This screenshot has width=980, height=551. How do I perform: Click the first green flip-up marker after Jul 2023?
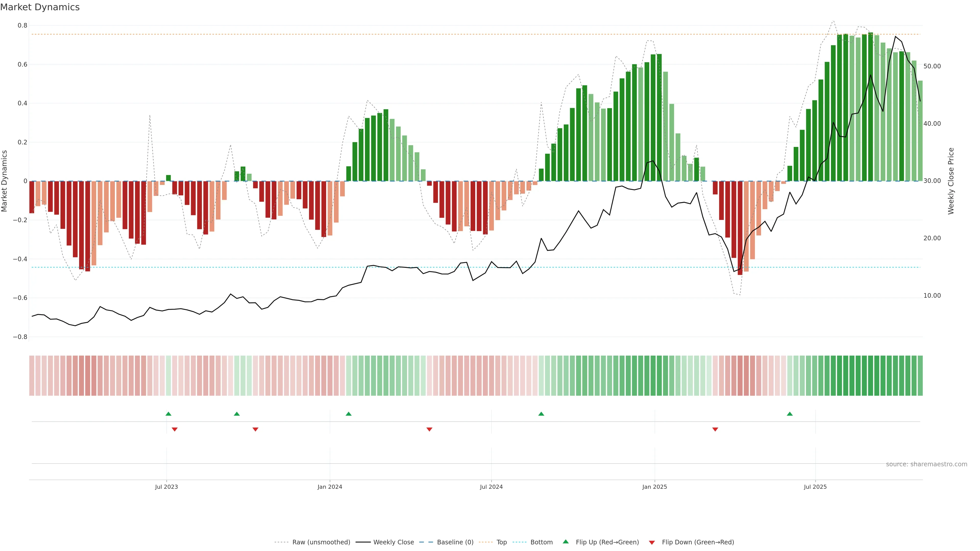coord(168,414)
